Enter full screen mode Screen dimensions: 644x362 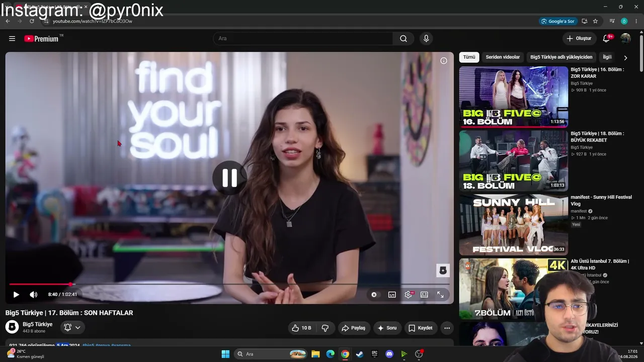(x=440, y=295)
